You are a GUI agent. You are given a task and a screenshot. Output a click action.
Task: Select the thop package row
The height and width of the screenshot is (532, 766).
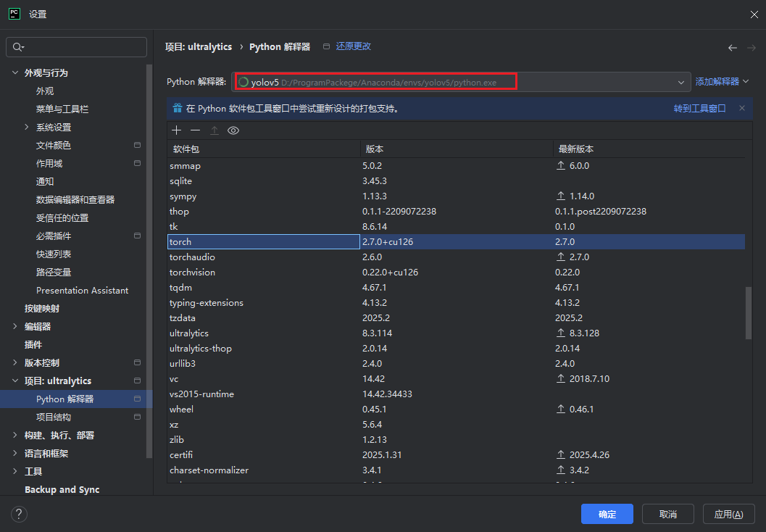click(x=456, y=211)
